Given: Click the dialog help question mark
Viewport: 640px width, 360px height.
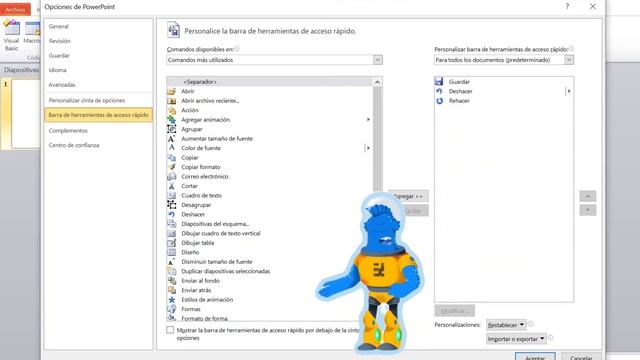Looking at the screenshot, I should pyautogui.click(x=567, y=6).
